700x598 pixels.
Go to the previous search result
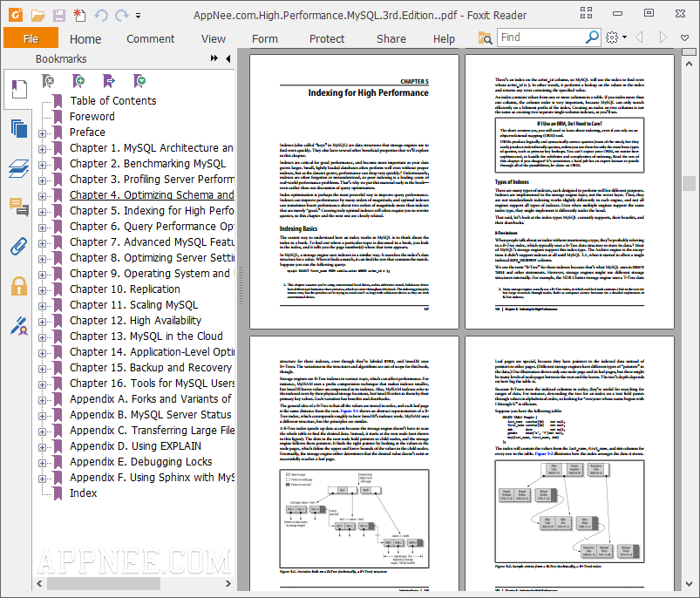coord(639,37)
